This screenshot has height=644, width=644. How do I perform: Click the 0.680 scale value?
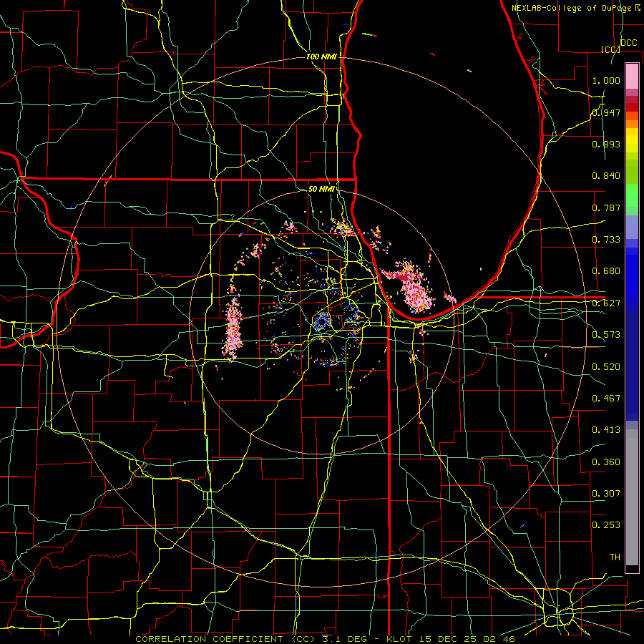click(x=606, y=271)
